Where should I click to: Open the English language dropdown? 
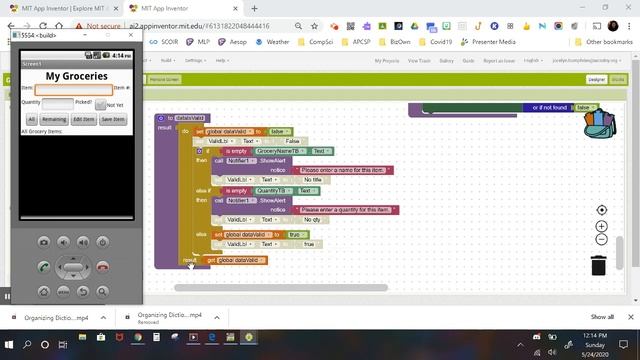pyautogui.click(x=533, y=61)
